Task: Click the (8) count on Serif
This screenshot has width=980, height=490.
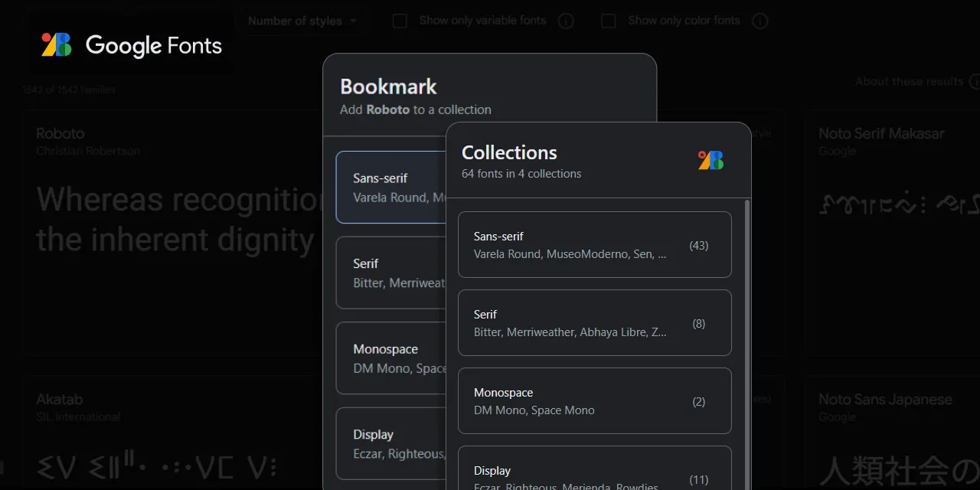Action: 698,324
